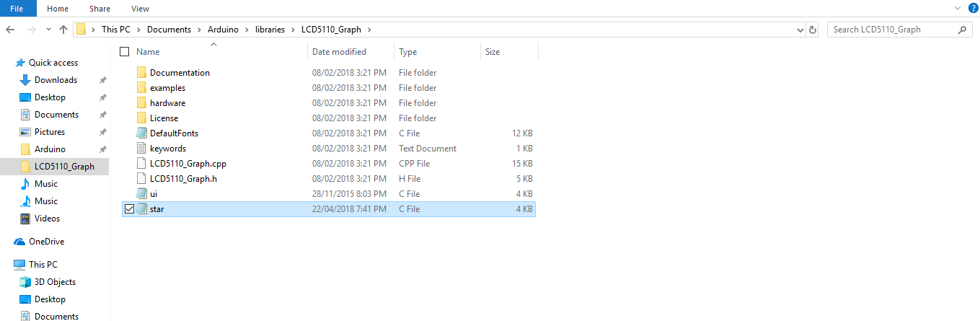Viewport: 980px width, 321px height.
Task: Refresh the current folder view
Action: pyautogui.click(x=813, y=30)
